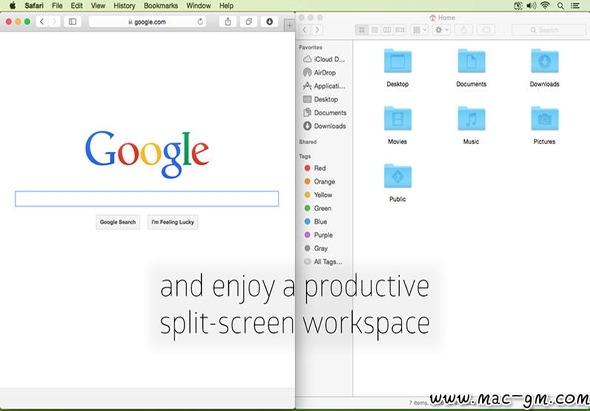
Task: Select the Green tag
Action: point(318,208)
